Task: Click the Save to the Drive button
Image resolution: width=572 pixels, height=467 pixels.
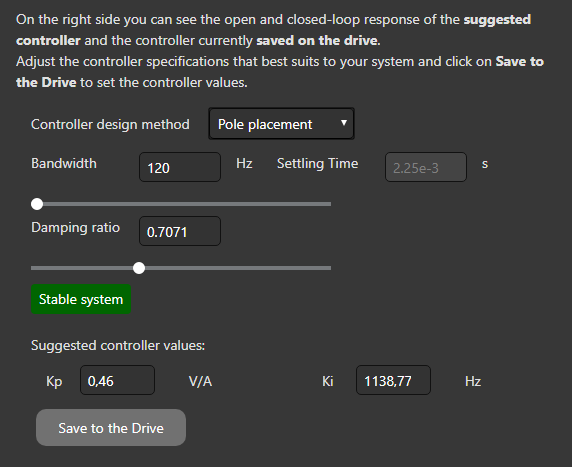Action: [x=111, y=428]
